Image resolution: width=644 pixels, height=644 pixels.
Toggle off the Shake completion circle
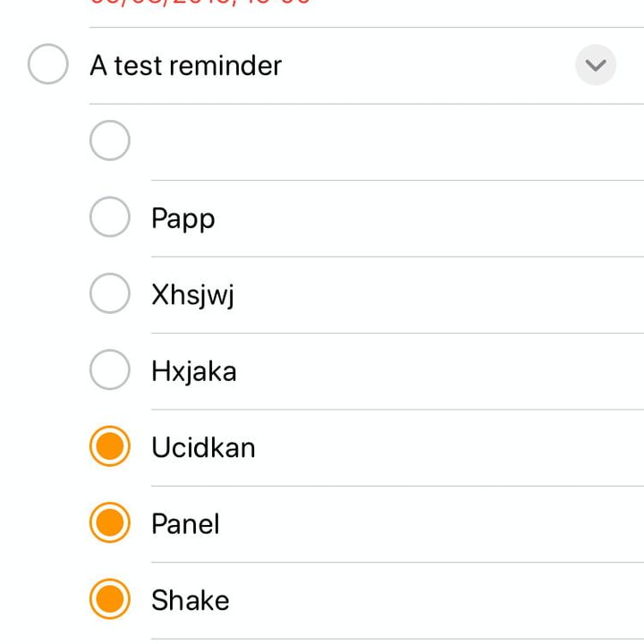pos(110,600)
